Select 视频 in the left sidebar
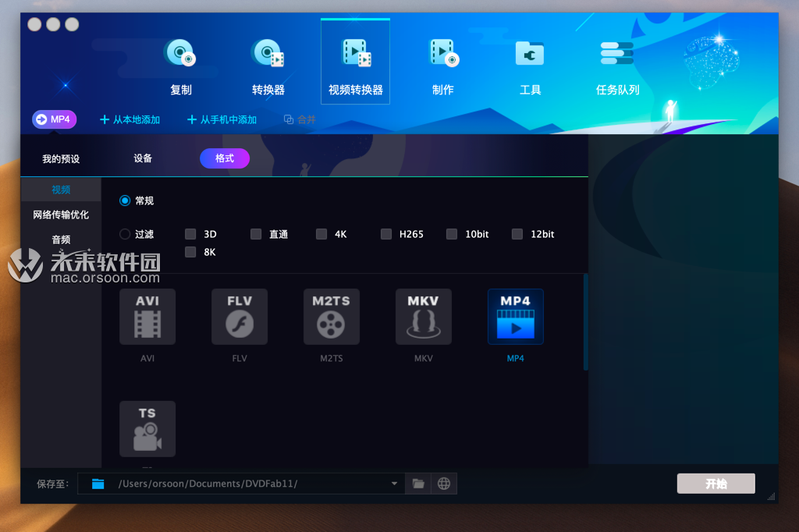The width and height of the screenshot is (799, 532). [61, 190]
